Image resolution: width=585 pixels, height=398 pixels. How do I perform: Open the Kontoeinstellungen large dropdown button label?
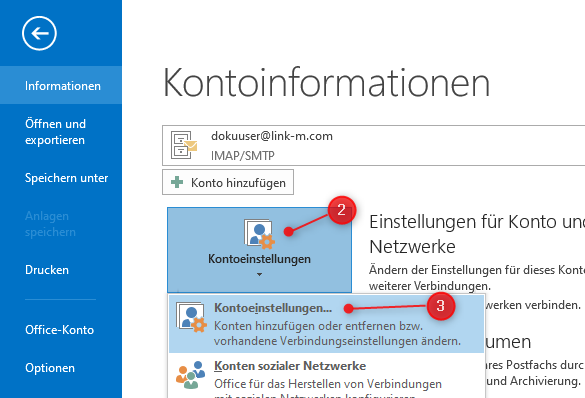click(x=259, y=259)
